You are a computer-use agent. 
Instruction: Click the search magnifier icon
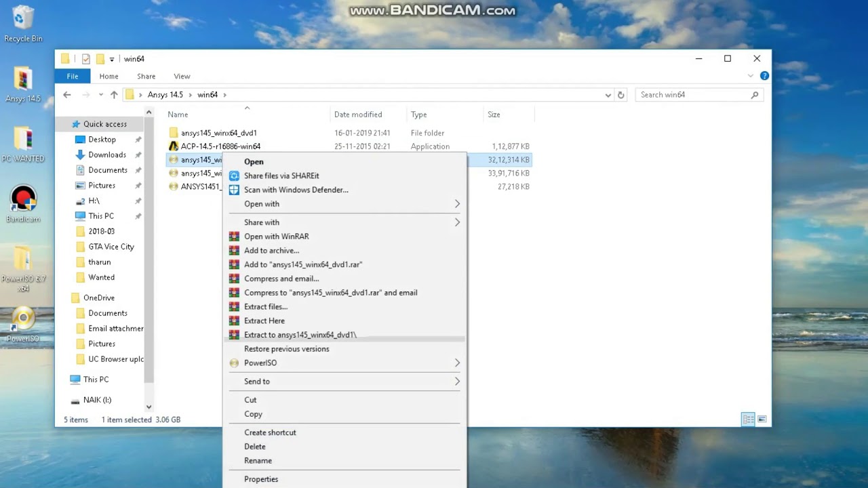[x=754, y=95]
